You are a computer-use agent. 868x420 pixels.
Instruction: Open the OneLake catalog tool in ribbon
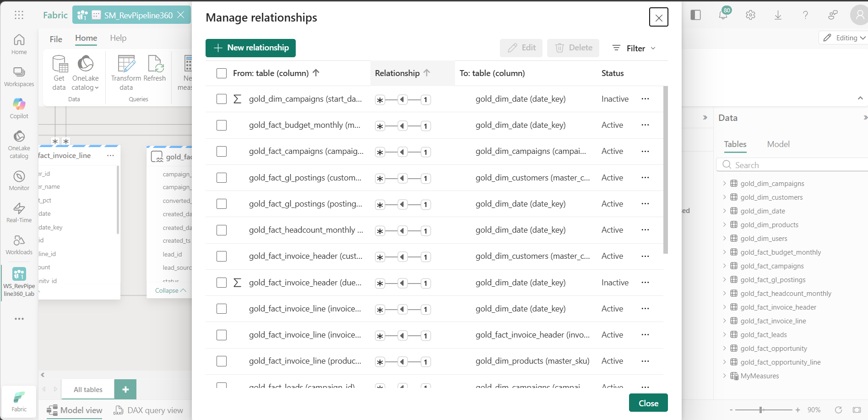(x=85, y=72)
